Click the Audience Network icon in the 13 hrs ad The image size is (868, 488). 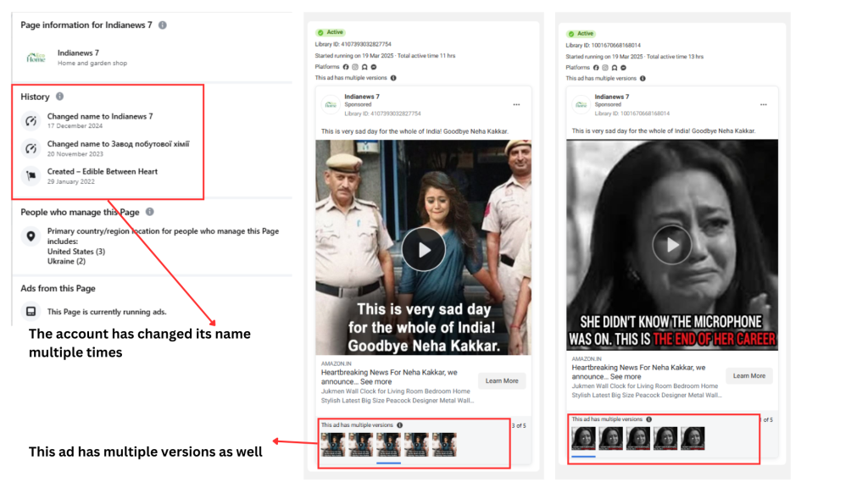(614, 68)
